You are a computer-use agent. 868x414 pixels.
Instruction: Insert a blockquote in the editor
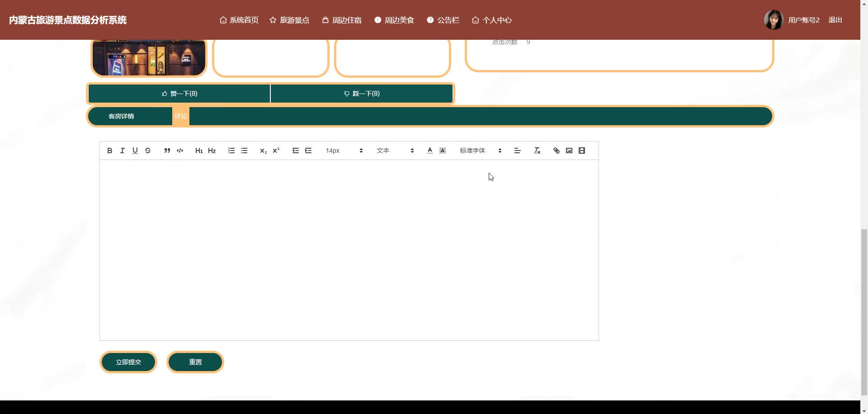pyautogui.click(x=167, y=151)
